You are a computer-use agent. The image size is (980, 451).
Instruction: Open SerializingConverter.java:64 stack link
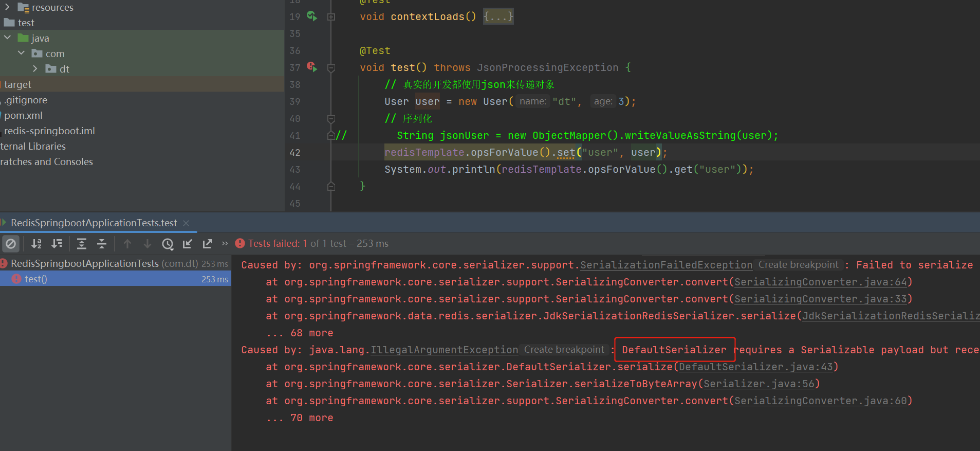(821, 282)
